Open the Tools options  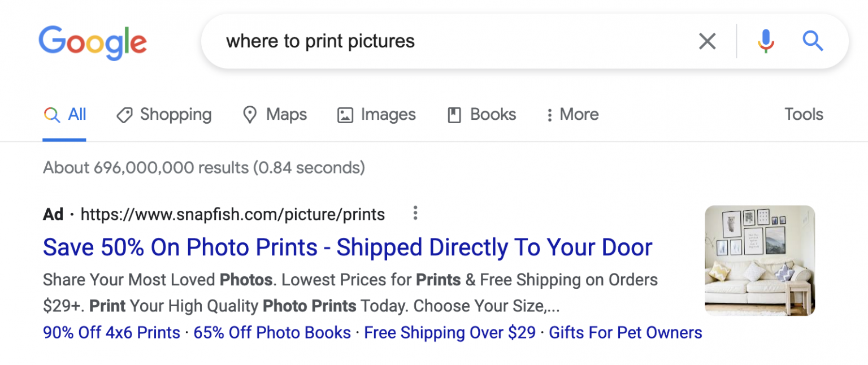804,115
